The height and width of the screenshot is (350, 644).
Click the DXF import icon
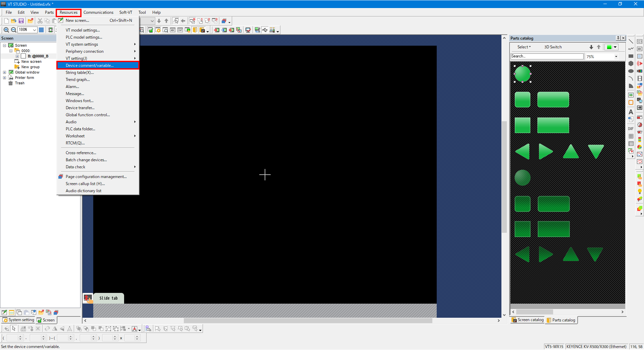point(631,129)
